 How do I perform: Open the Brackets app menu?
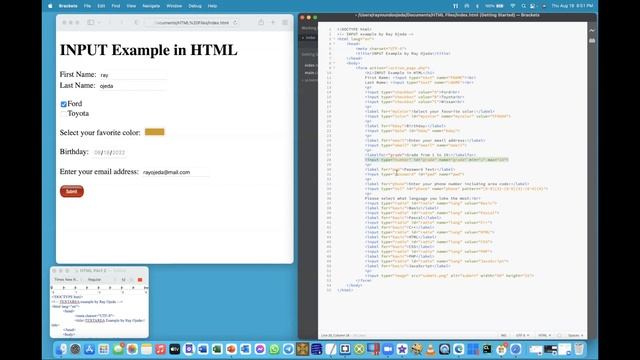[x=68, y=6]
